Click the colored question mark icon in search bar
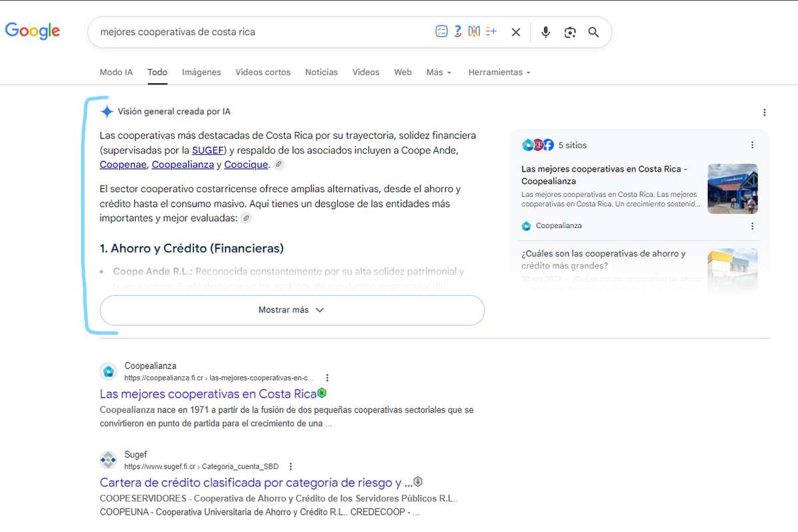The height and width of the screenshot is (532, 798). [x=458, y=31]
